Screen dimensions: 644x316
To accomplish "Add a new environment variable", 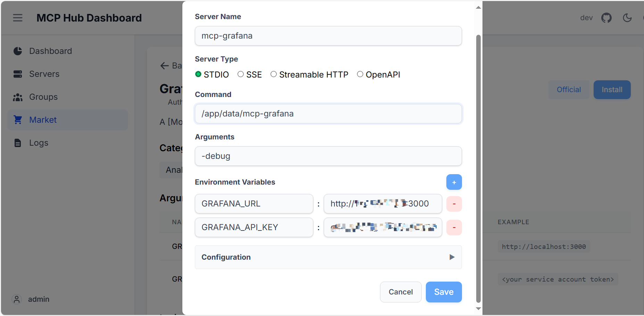I will click(454, 182).
